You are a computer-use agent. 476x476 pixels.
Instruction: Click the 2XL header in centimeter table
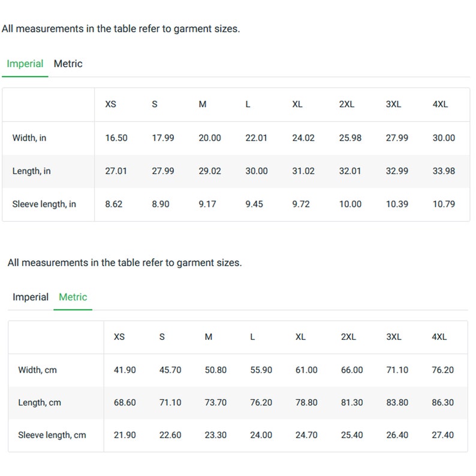click(x=348, y=337)
